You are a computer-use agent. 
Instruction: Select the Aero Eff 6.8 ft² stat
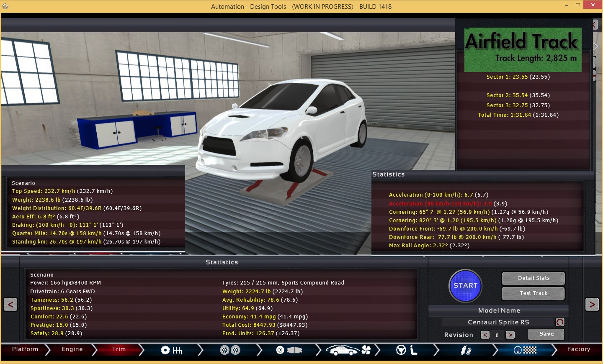pyautogui.click(x=46, y=216)
